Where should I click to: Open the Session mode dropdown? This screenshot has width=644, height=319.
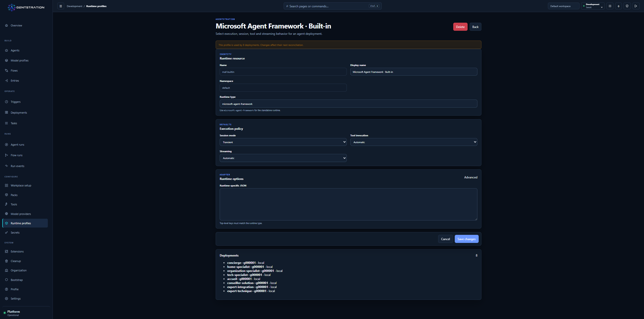(x=283, y=142)
